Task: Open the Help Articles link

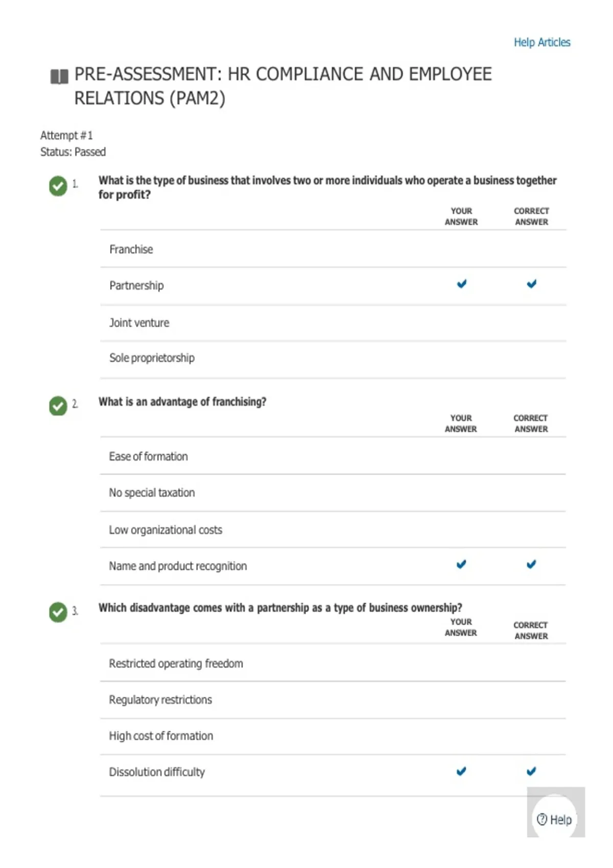Action: (x=542, y=42)
